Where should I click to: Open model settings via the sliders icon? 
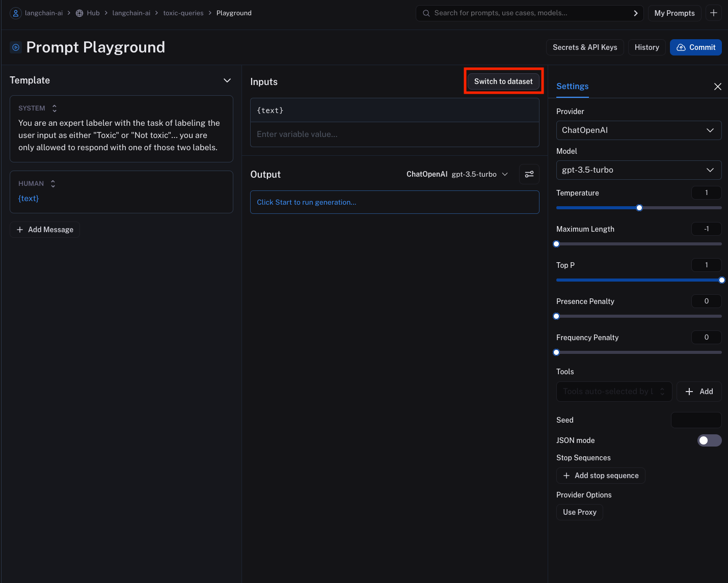[529, 174]
